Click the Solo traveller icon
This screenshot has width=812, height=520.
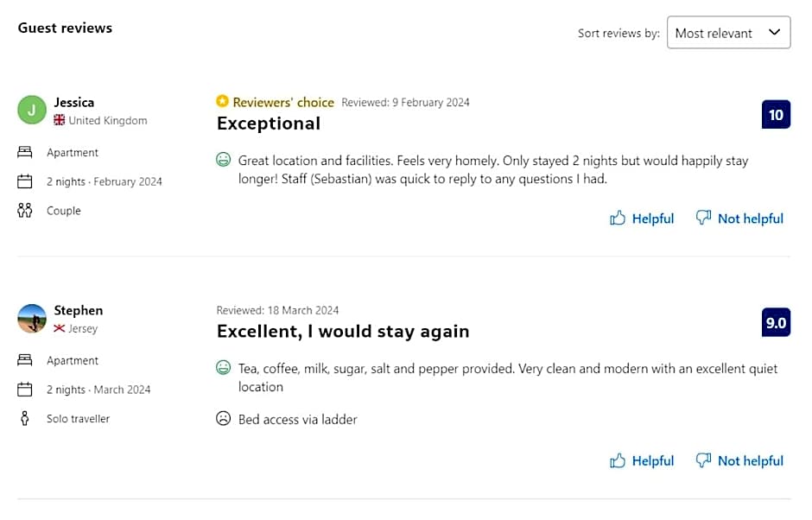click(x=25, y=419)
